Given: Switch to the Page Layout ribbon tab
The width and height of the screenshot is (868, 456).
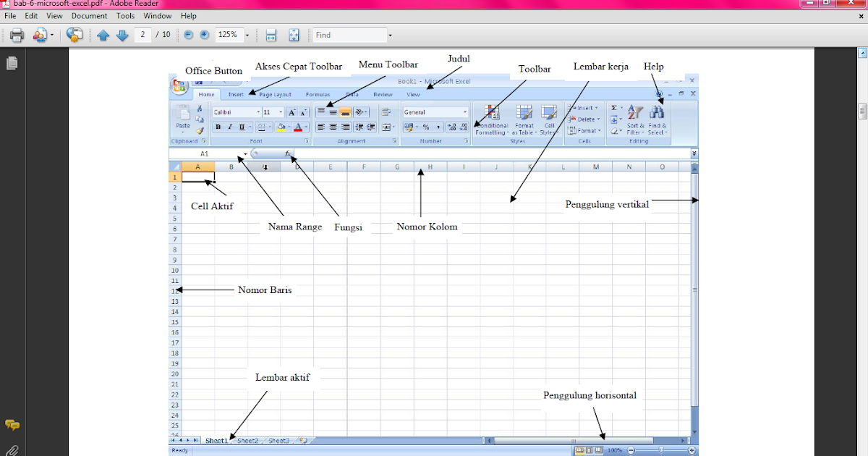Looking at the screenshot, I should 275,94.
